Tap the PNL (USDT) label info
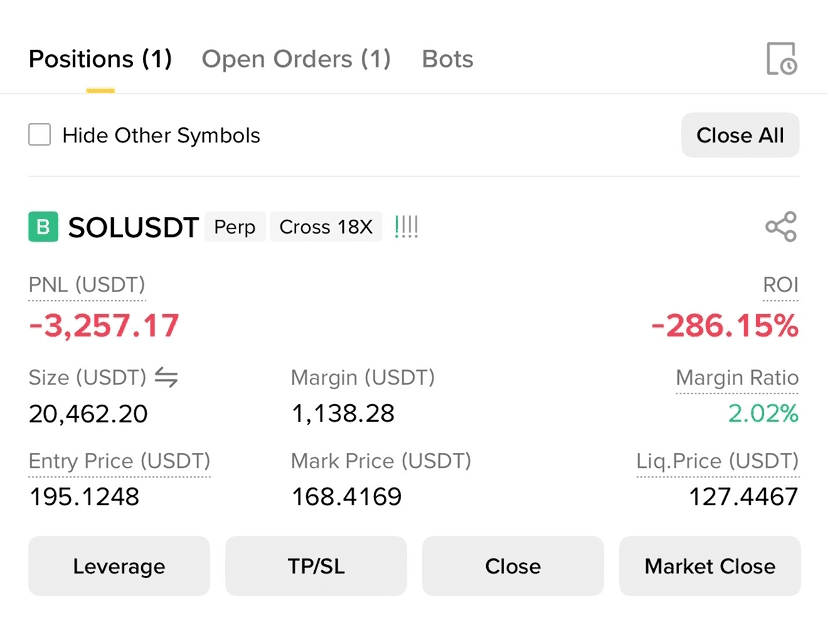This screenshot has height=621, width=828. [87, 285]
